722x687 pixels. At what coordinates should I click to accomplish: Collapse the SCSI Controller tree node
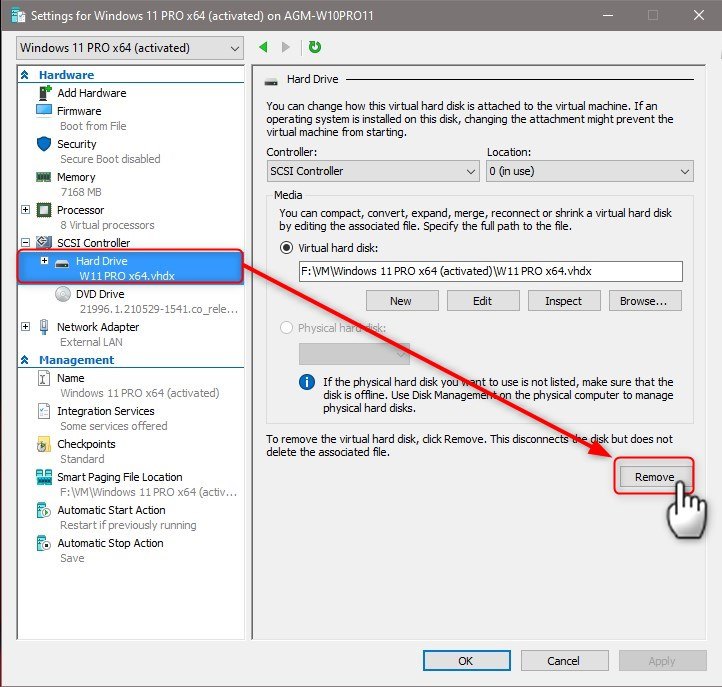coord(25,242)
